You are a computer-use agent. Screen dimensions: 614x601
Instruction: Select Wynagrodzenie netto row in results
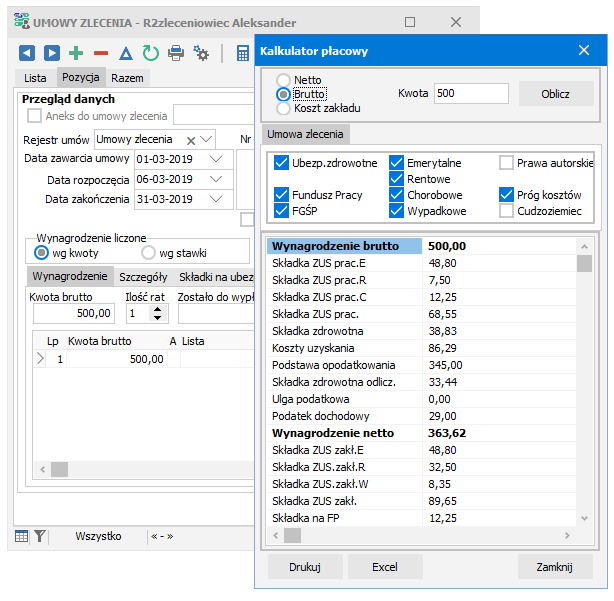coord(421,433)
